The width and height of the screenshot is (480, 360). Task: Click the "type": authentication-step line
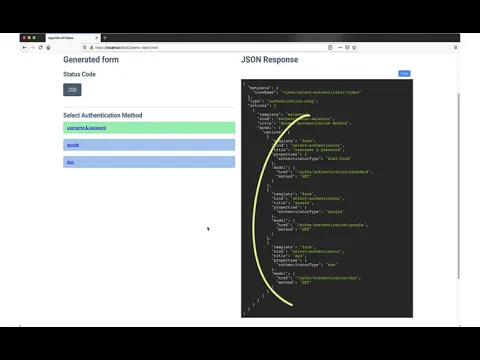click(284, 101)
